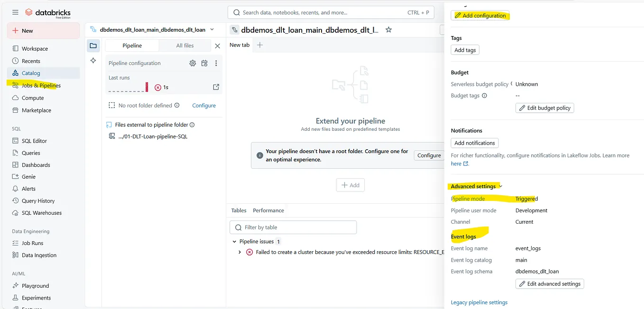
Task: Click the Budget tags info icon
Action: pos(484,95)
